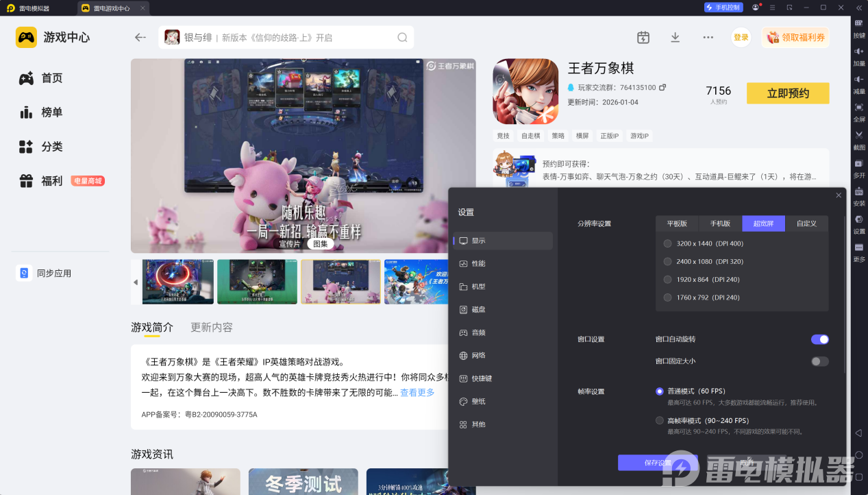The height and width of the screenshot is (495, 868).
Task: Open the download manager icon
Action: click(675, 38)
